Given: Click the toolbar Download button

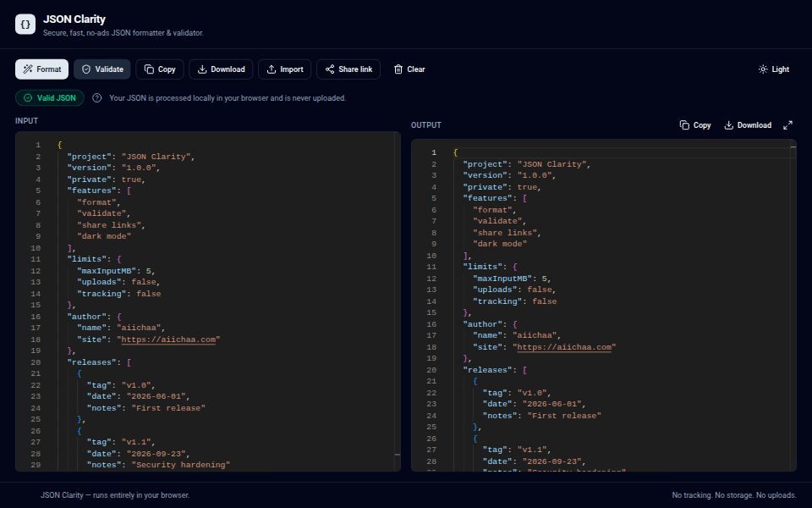Looking at the screenshot, I should coord(221,69).
